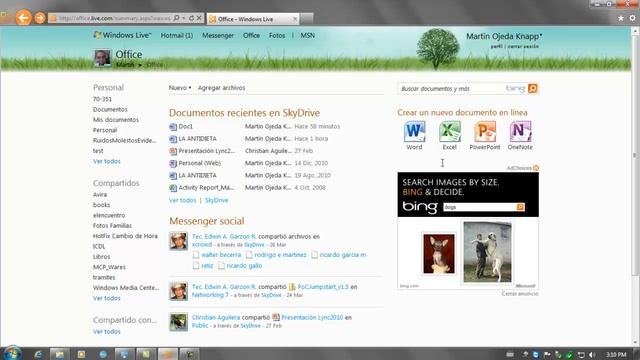The image size is (640, 360).
Task: Click the refresh icon in address bar
Action: point(191,18)
